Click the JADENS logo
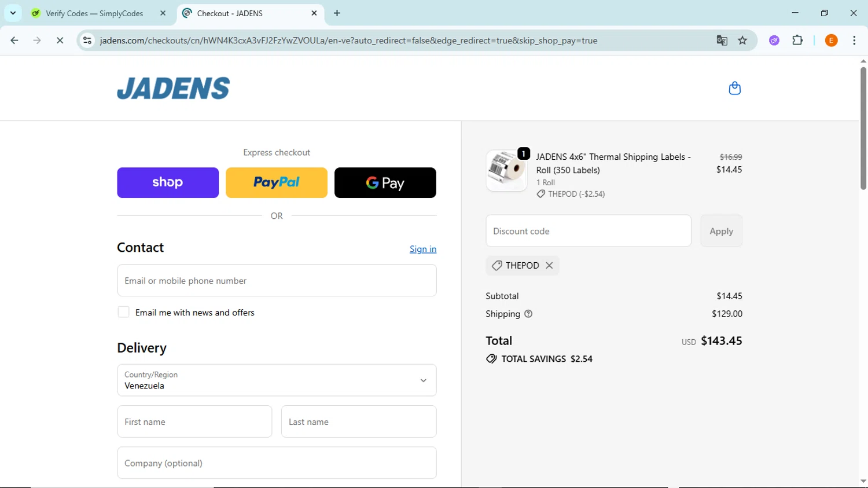Viewport: 868px width, 488px height. (174, 88)
